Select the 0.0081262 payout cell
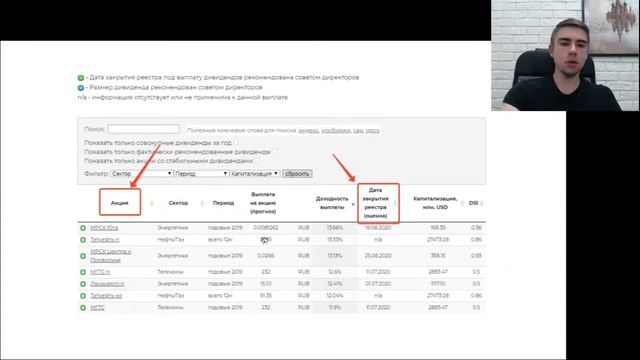 pyautogui.click(x=266, y=228)
